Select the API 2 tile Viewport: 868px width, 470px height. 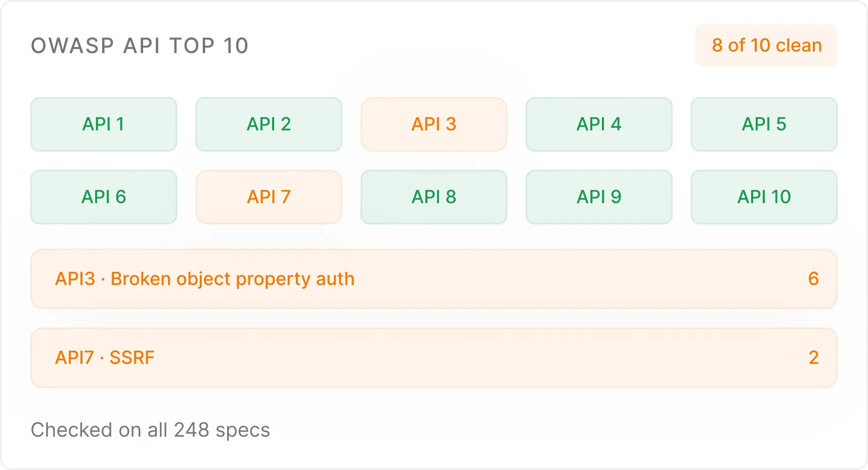click(x=269, y=124)
